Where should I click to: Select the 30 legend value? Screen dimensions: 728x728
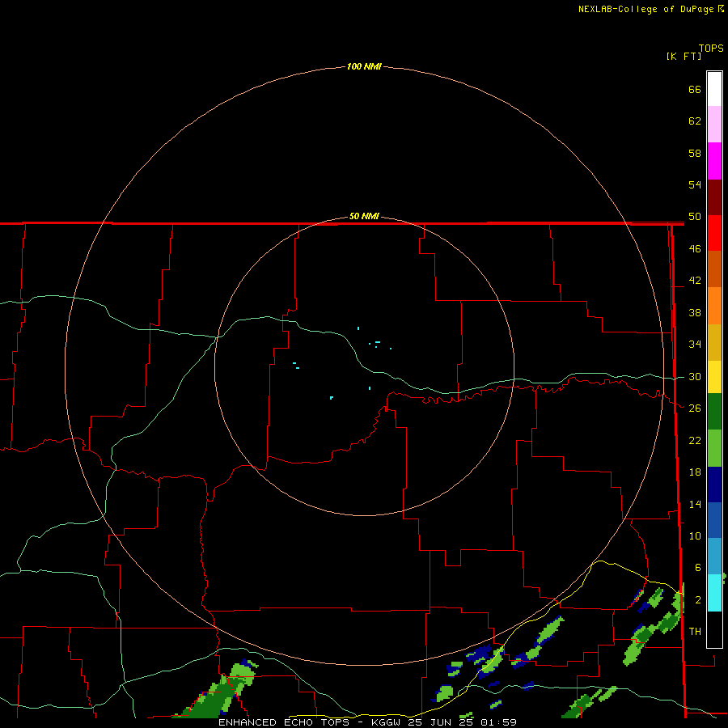695,376
